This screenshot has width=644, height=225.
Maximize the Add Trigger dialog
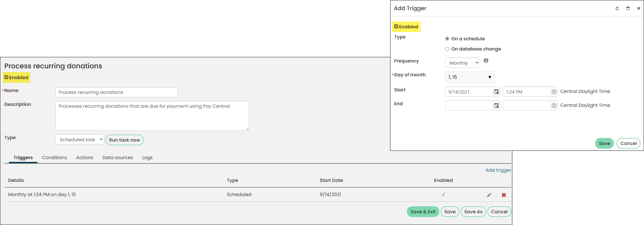click(x=628, y=8)
